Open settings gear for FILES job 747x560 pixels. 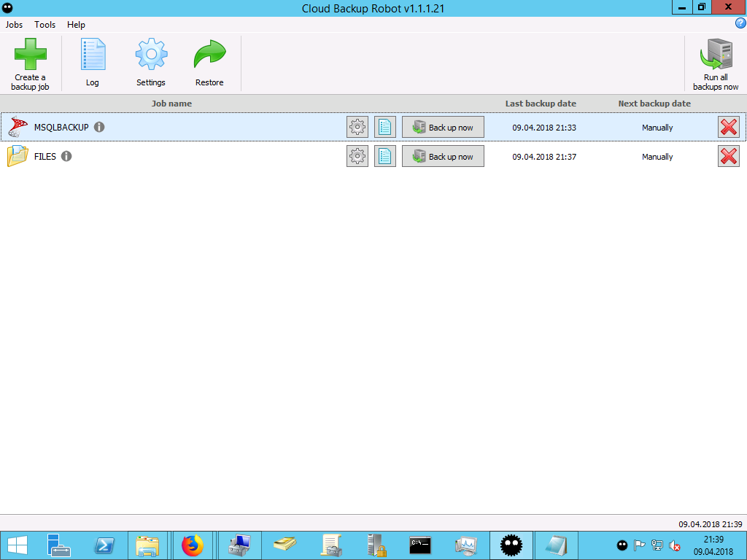click(357, 157)
